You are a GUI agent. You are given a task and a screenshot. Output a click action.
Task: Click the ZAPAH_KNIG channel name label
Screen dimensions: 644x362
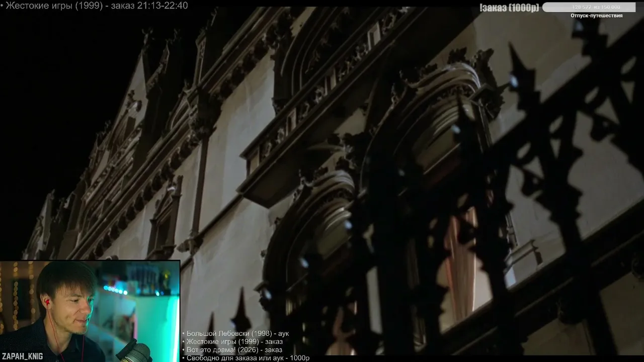coord(22,356)
